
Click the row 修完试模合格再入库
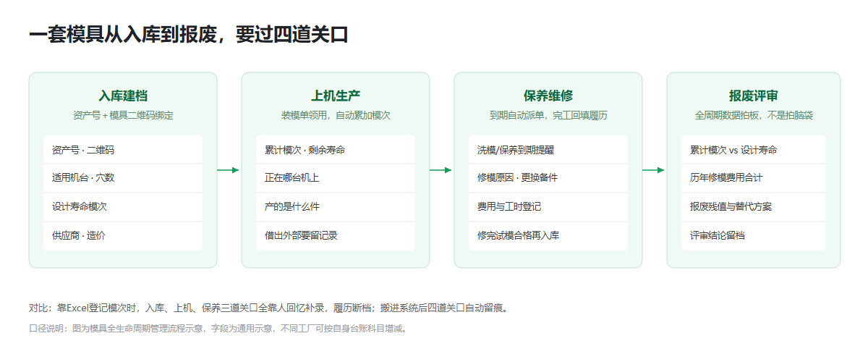(x=548, y=235)
